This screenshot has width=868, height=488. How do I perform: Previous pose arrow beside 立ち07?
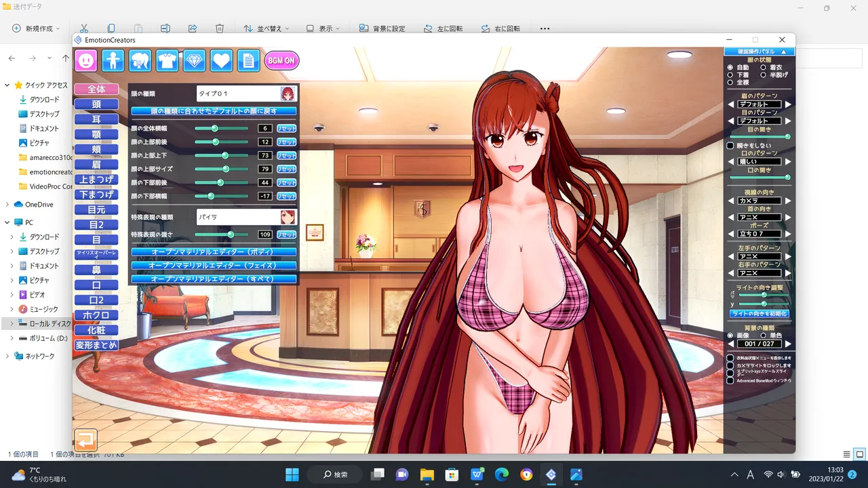pos(731,234)
